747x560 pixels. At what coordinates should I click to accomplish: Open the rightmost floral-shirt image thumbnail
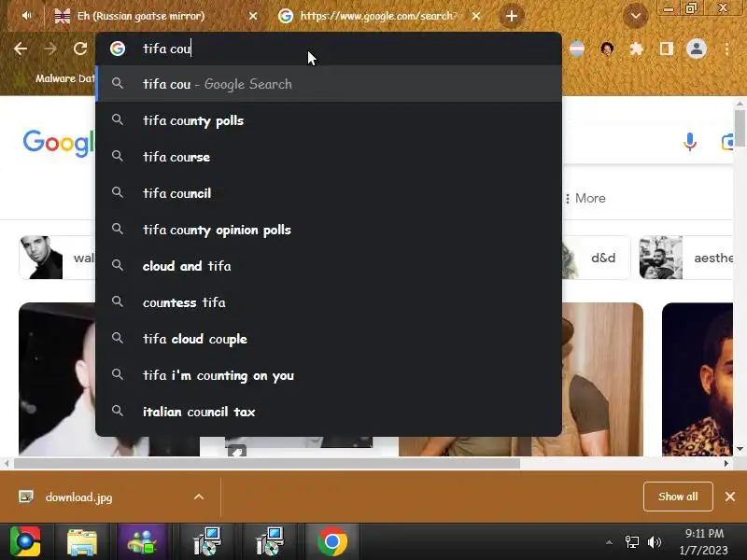pyautogui.click(x=698, y=379)
